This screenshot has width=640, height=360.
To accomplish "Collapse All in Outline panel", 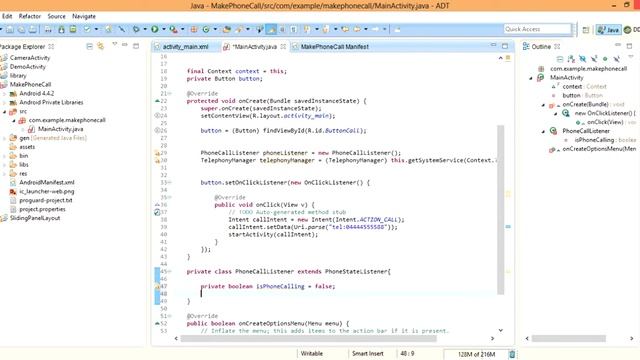I will click(560, 59).
